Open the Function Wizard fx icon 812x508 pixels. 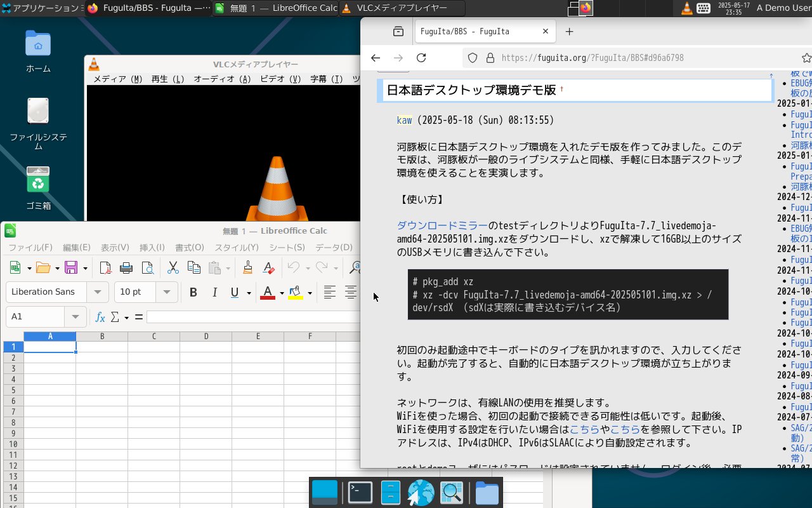[100, 317]
